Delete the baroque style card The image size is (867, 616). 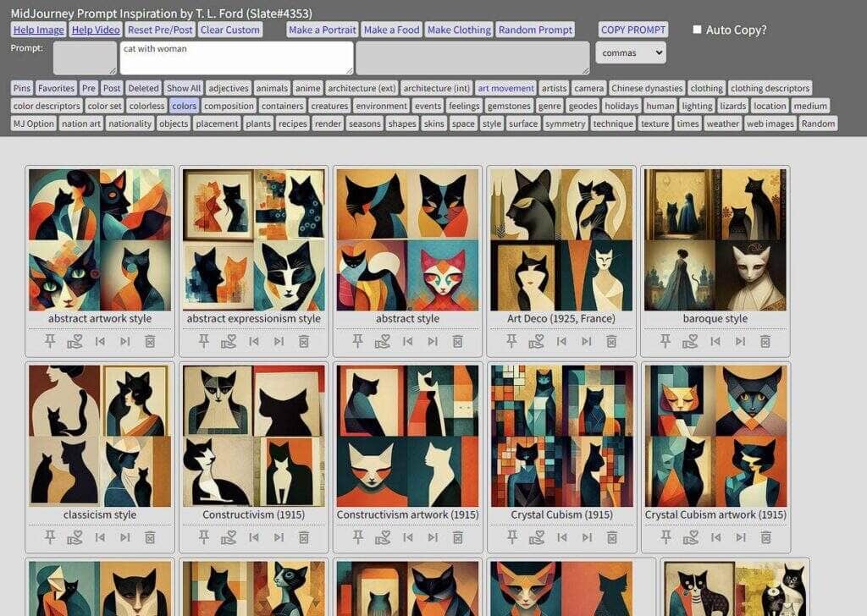pyautogui.click(x=765, y=342)
